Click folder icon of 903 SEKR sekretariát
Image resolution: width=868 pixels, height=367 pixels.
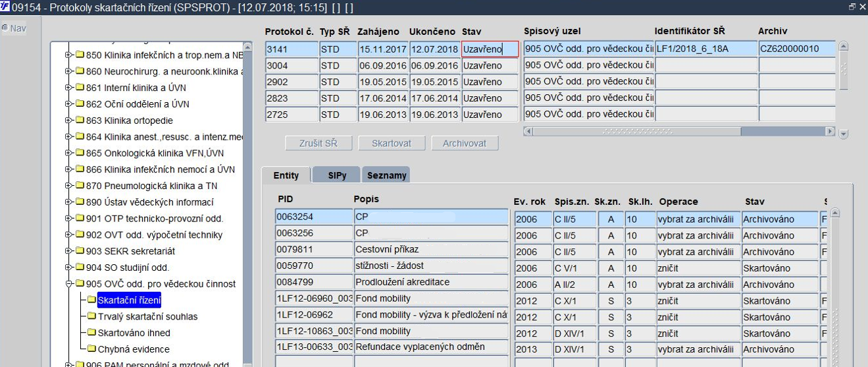click(79, 251)
